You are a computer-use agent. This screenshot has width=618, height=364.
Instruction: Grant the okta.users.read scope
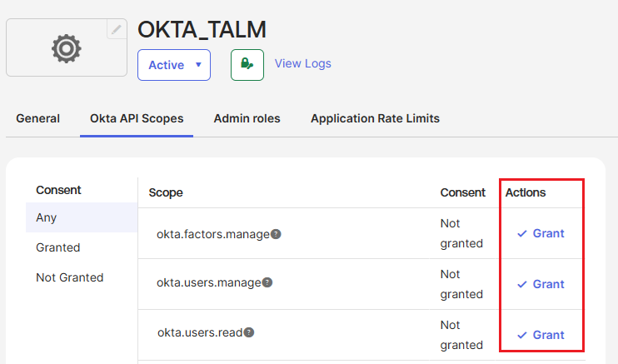(541, 335)
